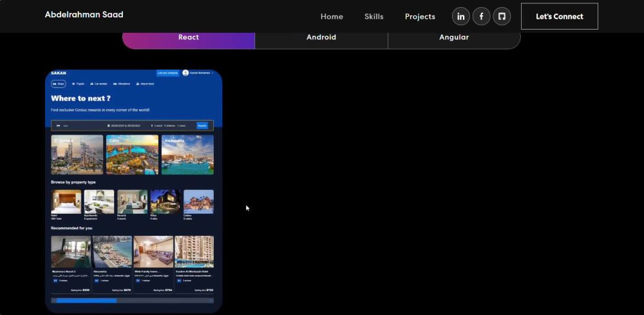Go to the Projects nav link
This screenshot has height=315, width=644.
(x=420, y=17)
